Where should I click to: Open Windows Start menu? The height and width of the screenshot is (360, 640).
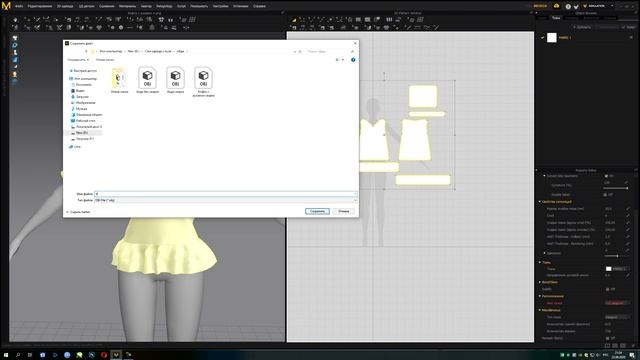(6, 355)
